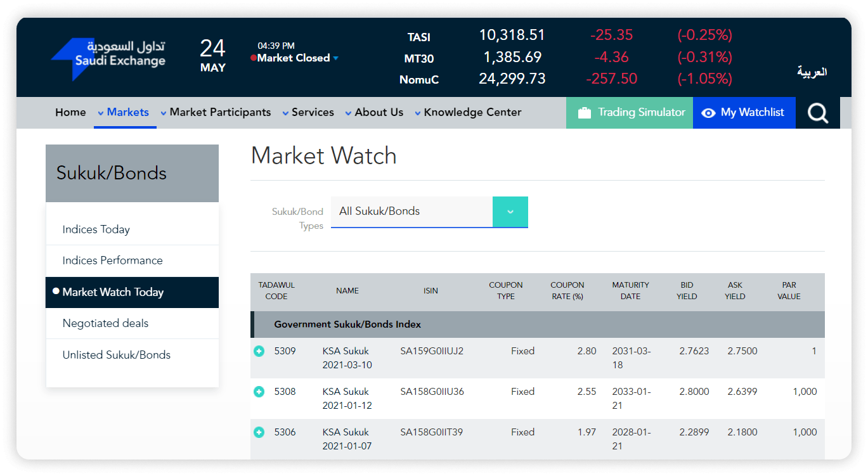Expand the Market Closed status dropdown
868x476 pixels.
coord(335,58)
